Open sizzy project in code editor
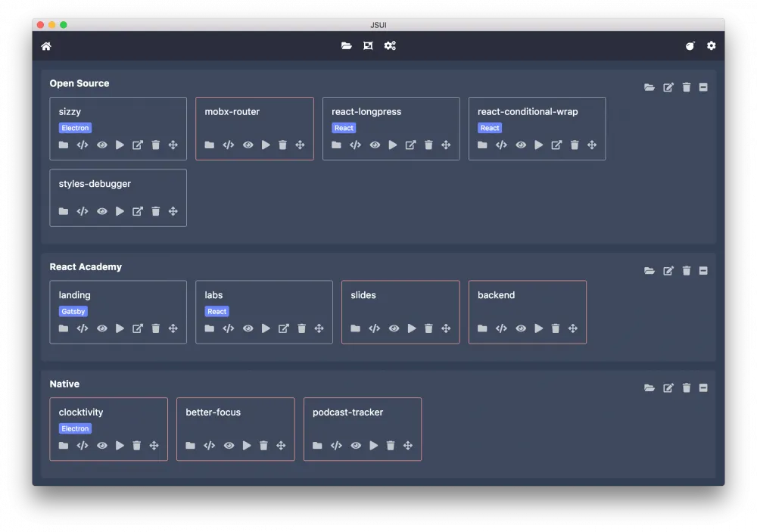 [83, 145]
